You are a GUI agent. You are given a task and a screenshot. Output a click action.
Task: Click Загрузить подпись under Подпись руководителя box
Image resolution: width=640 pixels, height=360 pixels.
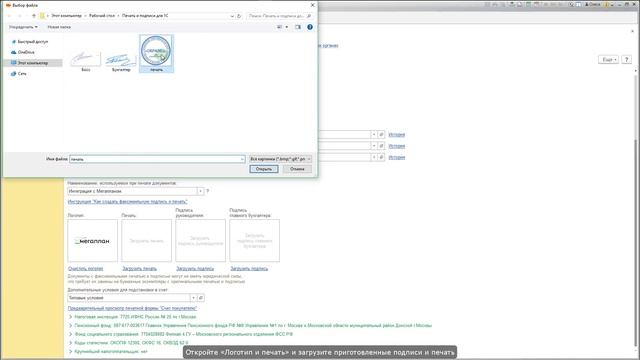click(195, 269)
